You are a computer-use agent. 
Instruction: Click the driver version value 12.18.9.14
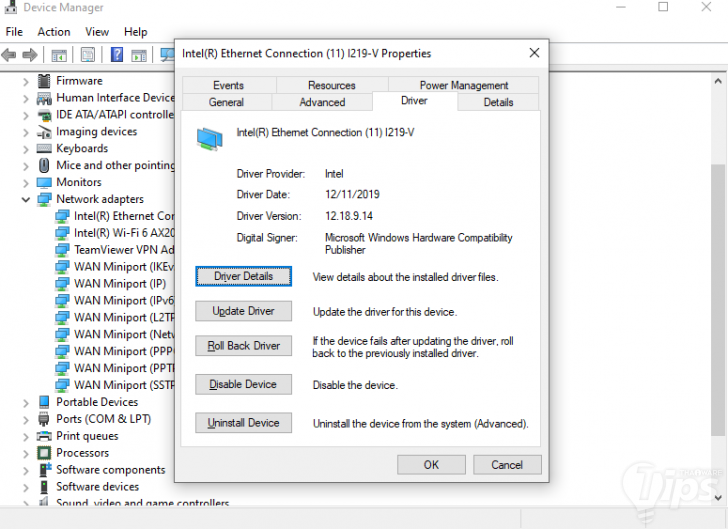point(349,216)
